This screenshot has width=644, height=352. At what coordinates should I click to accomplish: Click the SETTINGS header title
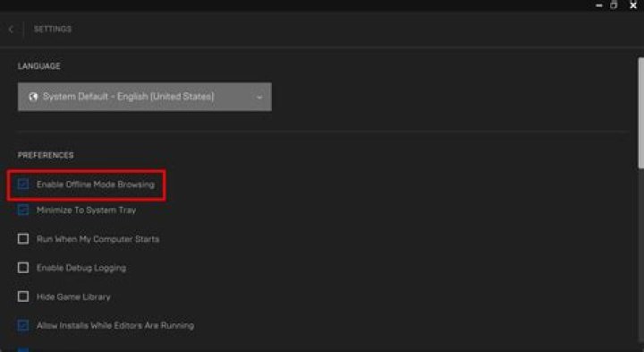(53, 30)
